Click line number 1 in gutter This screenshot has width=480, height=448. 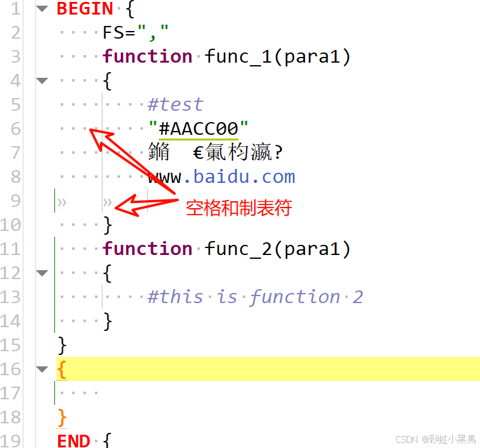click(x=15, y=9)
